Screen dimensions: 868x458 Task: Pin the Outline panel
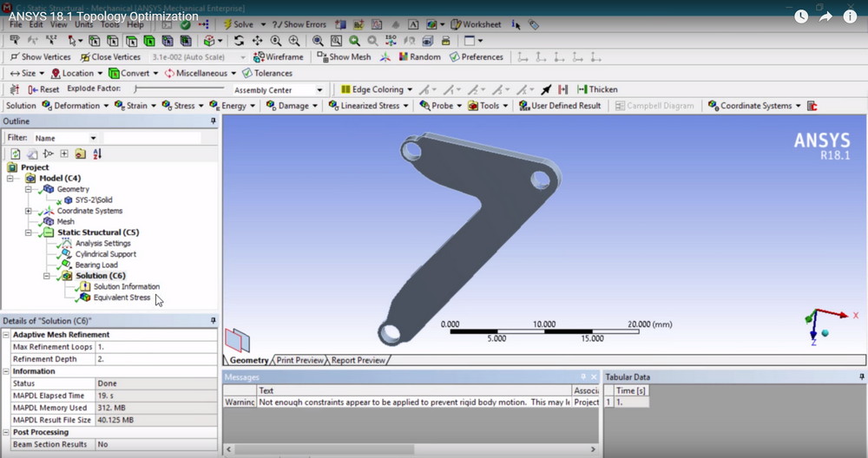coord(214,121)
